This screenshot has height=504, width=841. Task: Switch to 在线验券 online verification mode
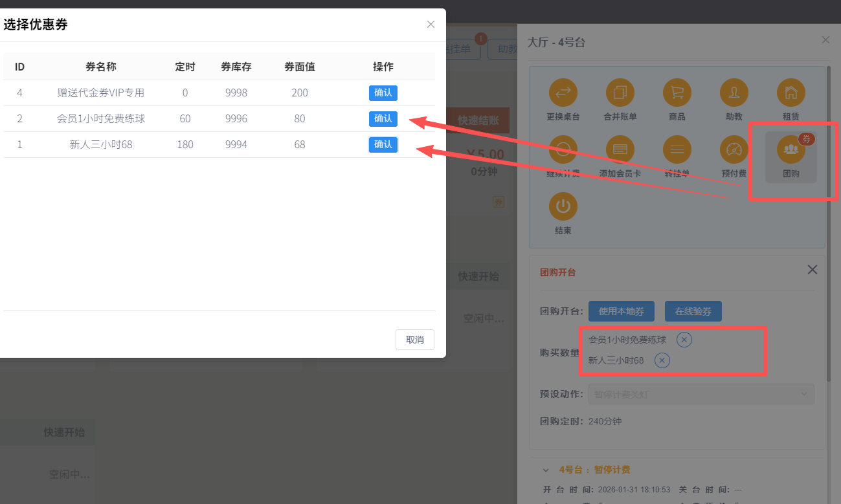pyautogui.click(x=693, y=311)
